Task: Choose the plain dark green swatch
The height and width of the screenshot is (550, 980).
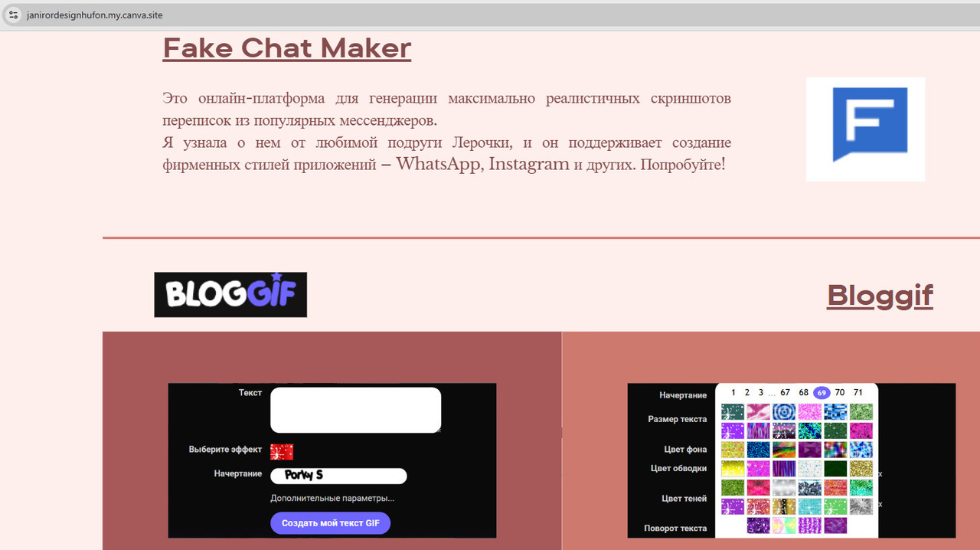Action: coord(835,469)
